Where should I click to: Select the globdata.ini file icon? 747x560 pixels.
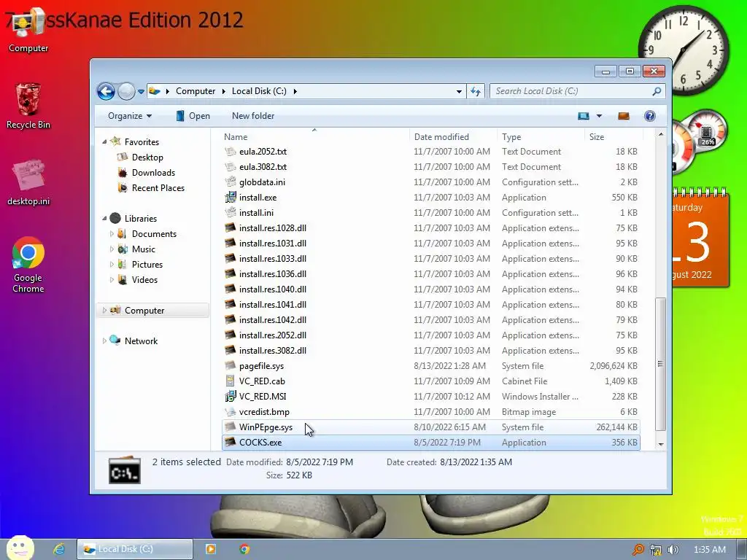(230, 182)
